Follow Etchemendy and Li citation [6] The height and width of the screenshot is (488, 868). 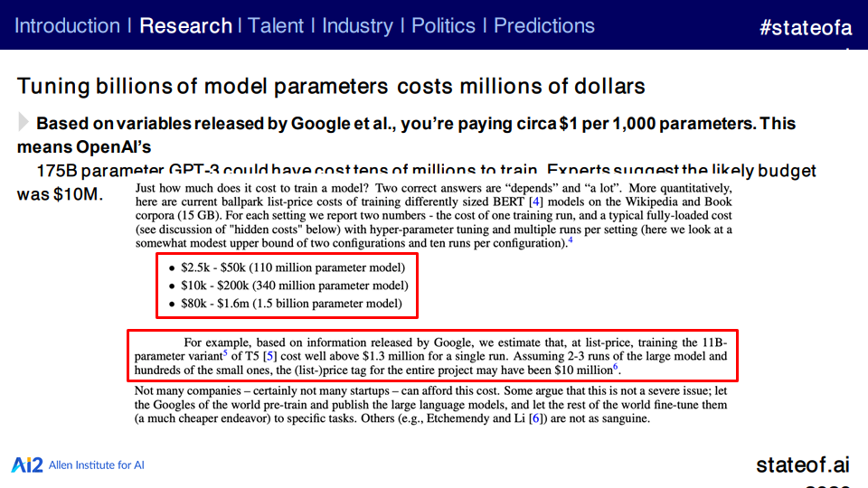(x=535, y=418)
